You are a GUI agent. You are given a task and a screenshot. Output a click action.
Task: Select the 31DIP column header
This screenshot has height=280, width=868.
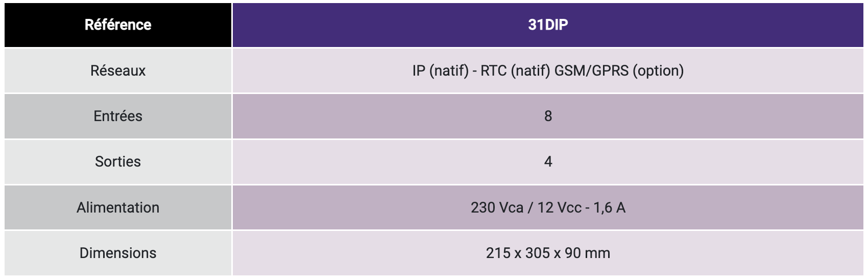click(x=548, y=25)
